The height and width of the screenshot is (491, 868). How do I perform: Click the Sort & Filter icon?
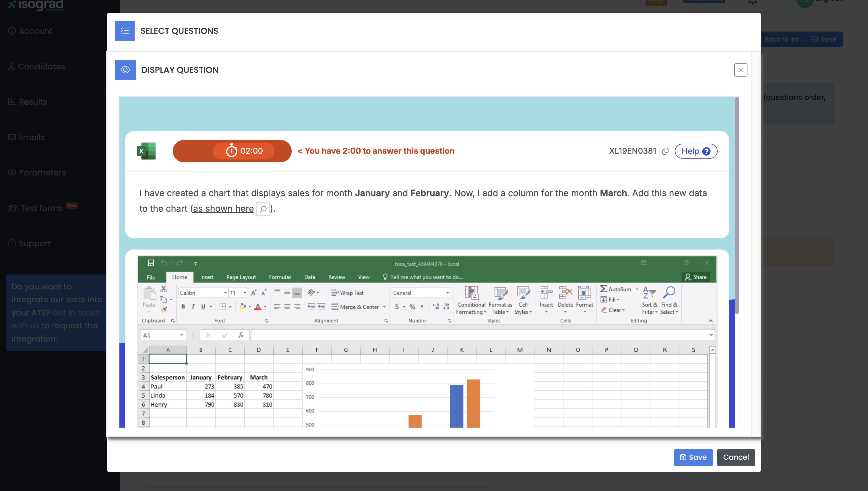click(x=649, y=293)
